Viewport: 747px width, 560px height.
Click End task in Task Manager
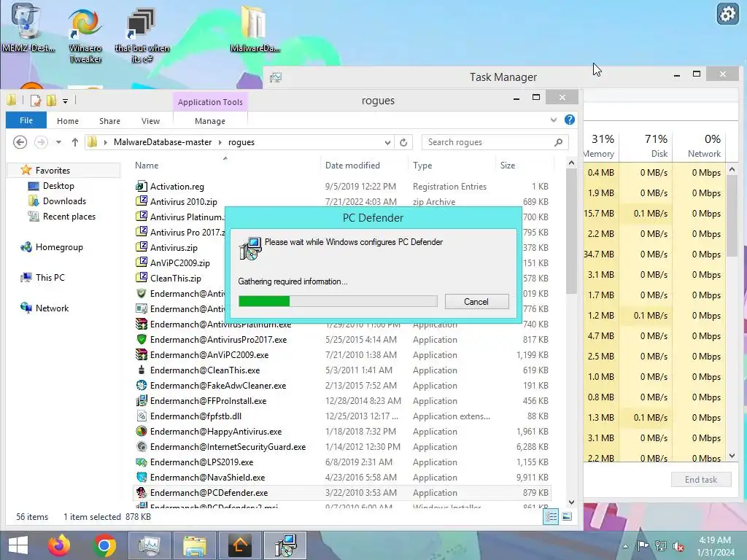(x=701, y=480)
